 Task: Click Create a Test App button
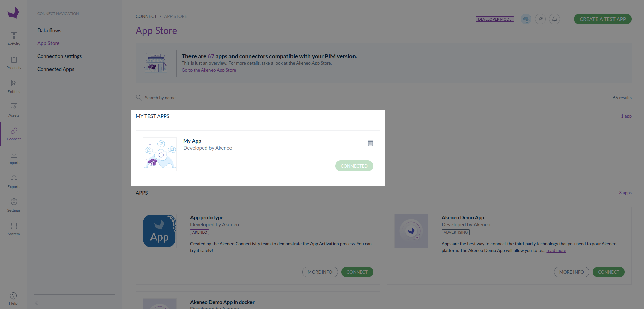[603, 19]
